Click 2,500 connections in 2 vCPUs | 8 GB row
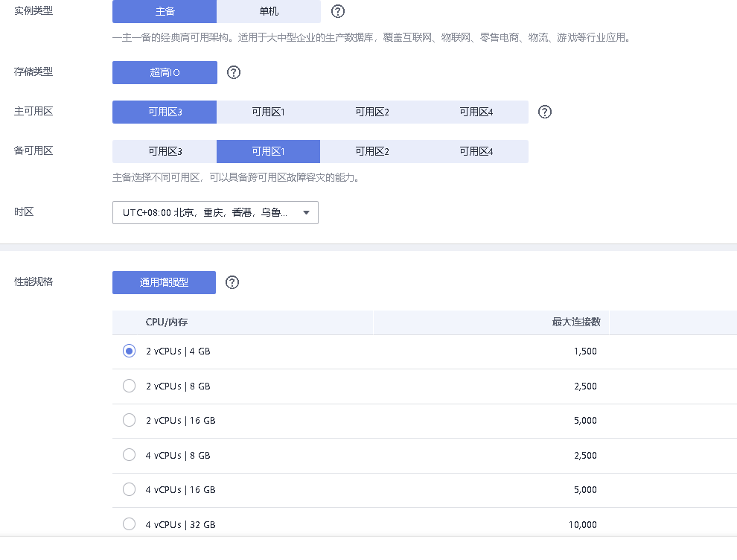 coord(585,386)
